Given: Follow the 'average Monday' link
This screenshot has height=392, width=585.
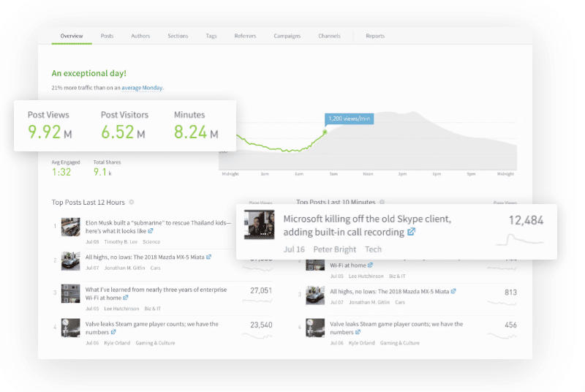Looking at the screenshot, I should (x=142, y=88).
